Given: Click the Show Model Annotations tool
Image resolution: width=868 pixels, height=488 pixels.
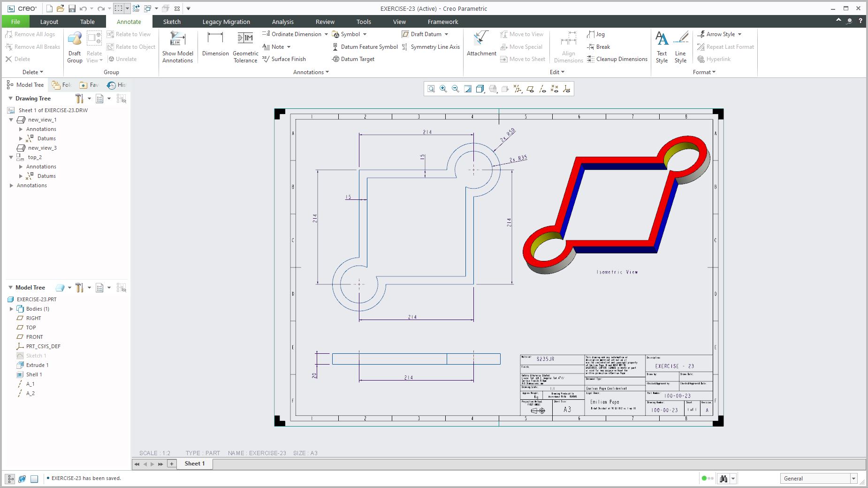Looking at the screenshot, I should point(177,47).
